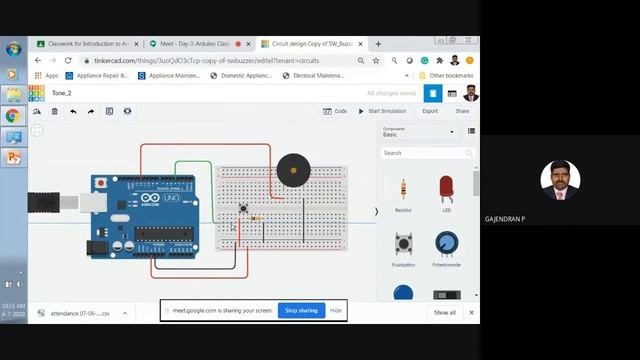Click the redo arrow icon

(x=91, y=111)
